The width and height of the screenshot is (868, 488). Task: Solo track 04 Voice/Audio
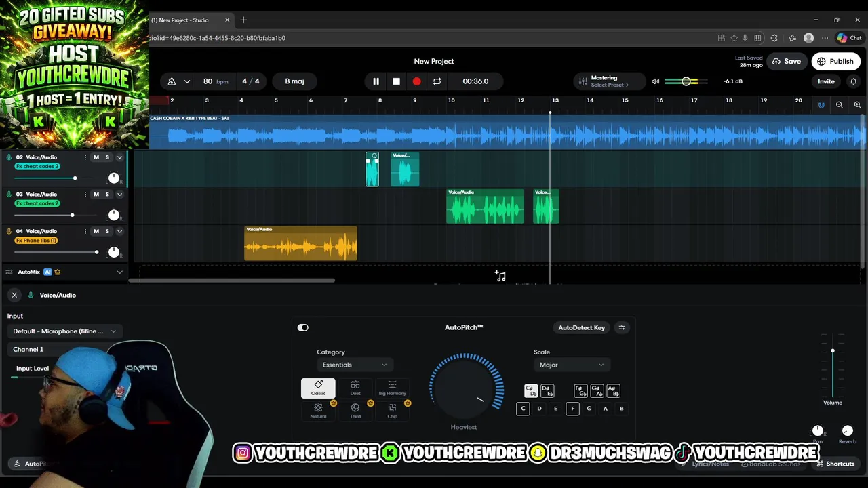[106, 231]
